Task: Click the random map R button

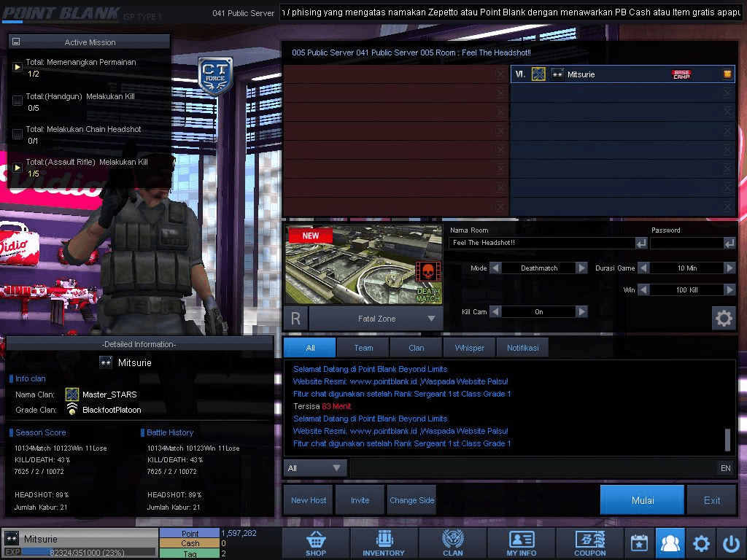Action: 296,318
